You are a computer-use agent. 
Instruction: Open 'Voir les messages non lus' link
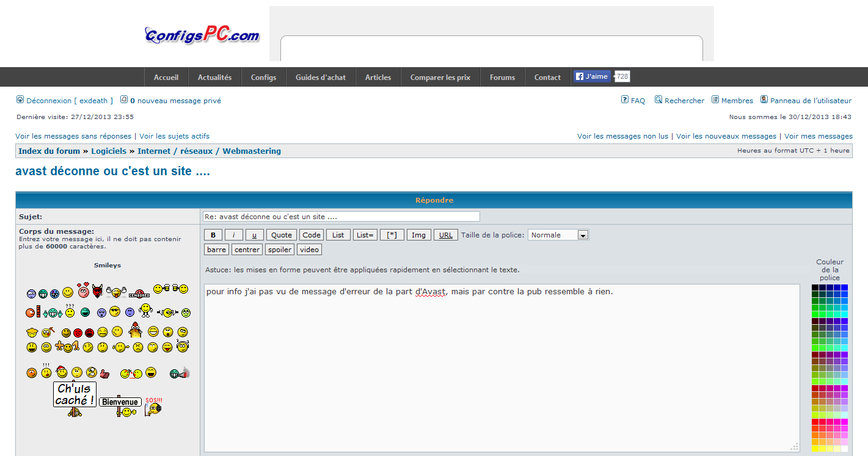(x=622, y=136)
